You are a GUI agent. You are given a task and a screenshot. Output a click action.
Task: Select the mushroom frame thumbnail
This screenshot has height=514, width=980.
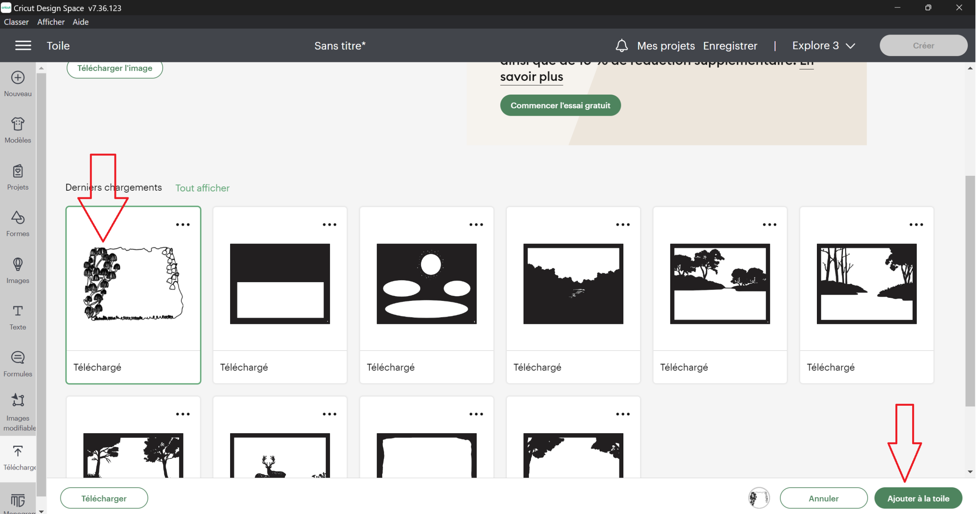click(133, 284)
